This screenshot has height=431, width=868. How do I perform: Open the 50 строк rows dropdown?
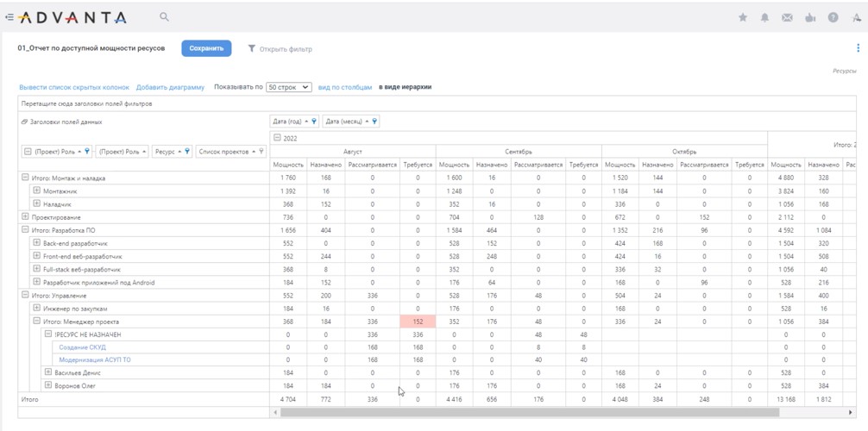click(289, 87)
